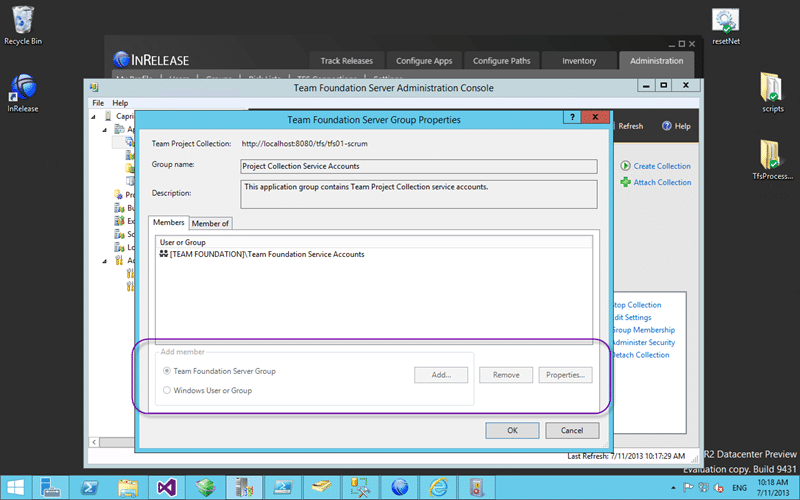Image resolution: width=800 pixels, height=500 pixels.
Task: Open the TfsProcess folder on the desktop
Action: click(x=772, y=159)
